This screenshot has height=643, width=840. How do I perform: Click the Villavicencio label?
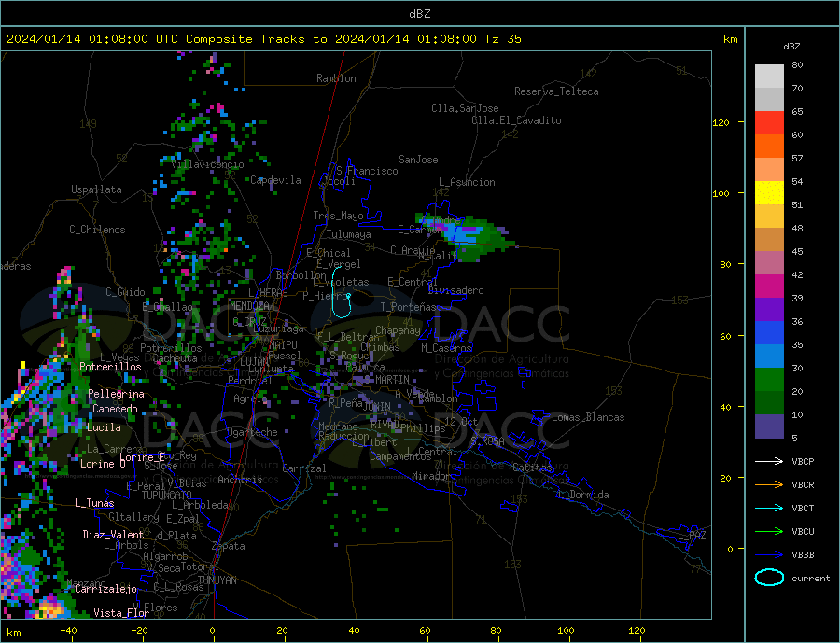(207, 164)
